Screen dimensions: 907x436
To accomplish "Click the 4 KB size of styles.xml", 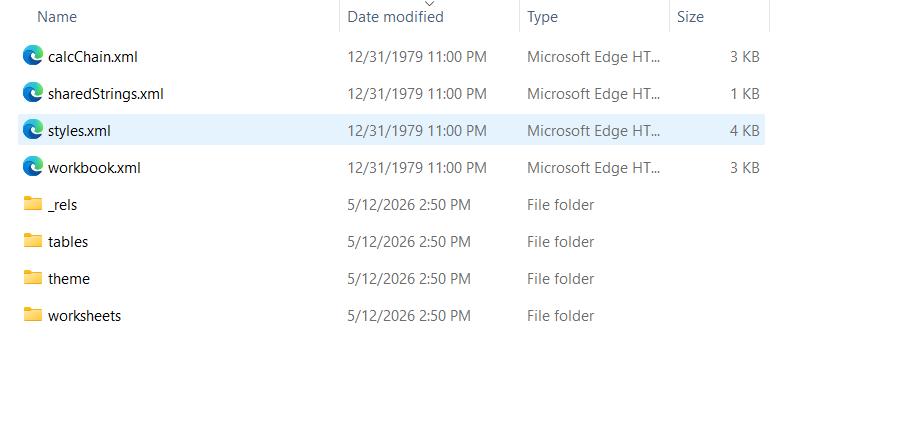I will [744, 131].
